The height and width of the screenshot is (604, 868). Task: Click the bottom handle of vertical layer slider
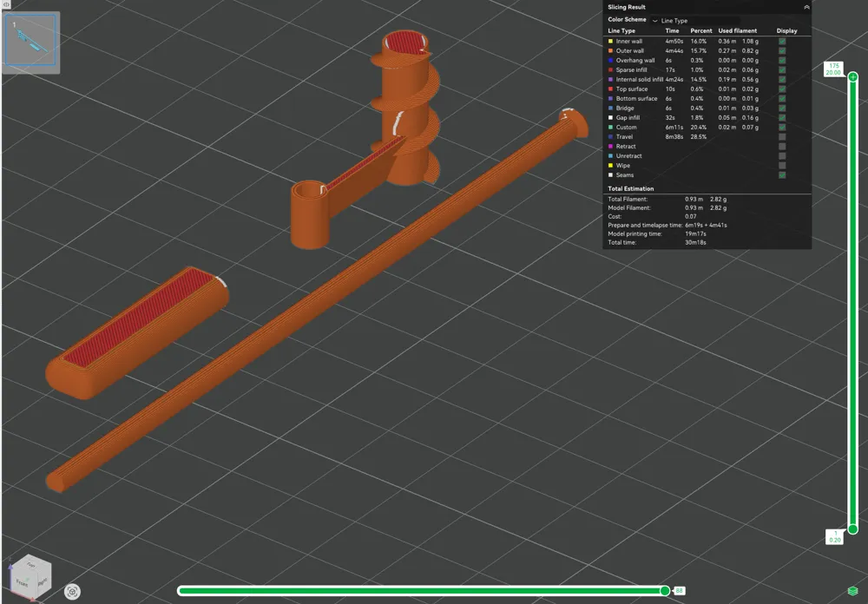[853, 529]
